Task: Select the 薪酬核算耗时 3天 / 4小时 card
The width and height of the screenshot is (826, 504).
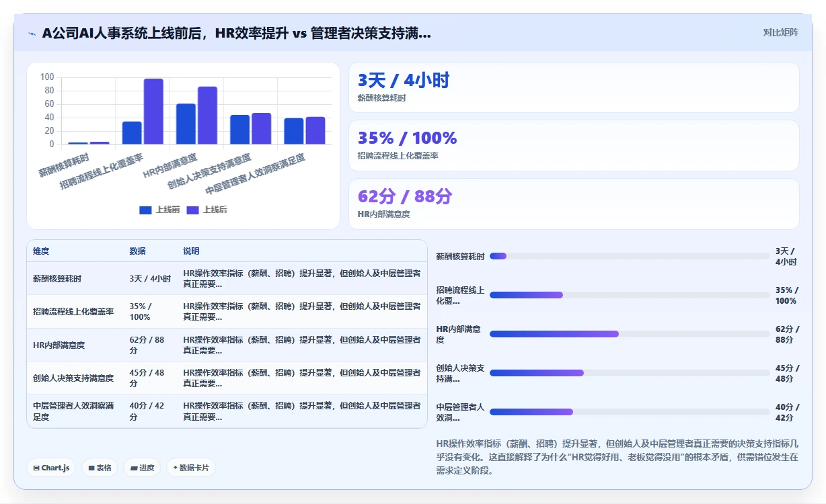Action: point(574,87)
